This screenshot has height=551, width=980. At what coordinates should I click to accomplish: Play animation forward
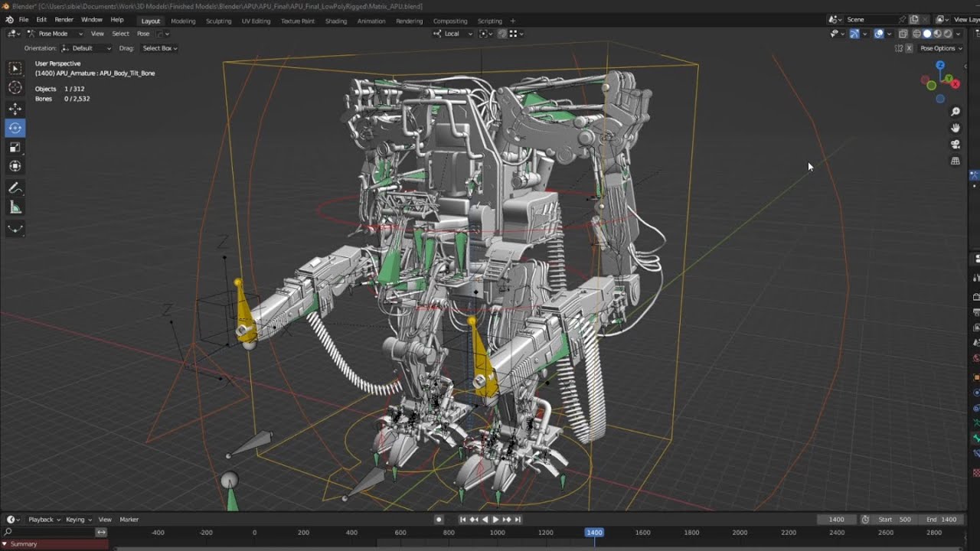click(x=495, y=520)
